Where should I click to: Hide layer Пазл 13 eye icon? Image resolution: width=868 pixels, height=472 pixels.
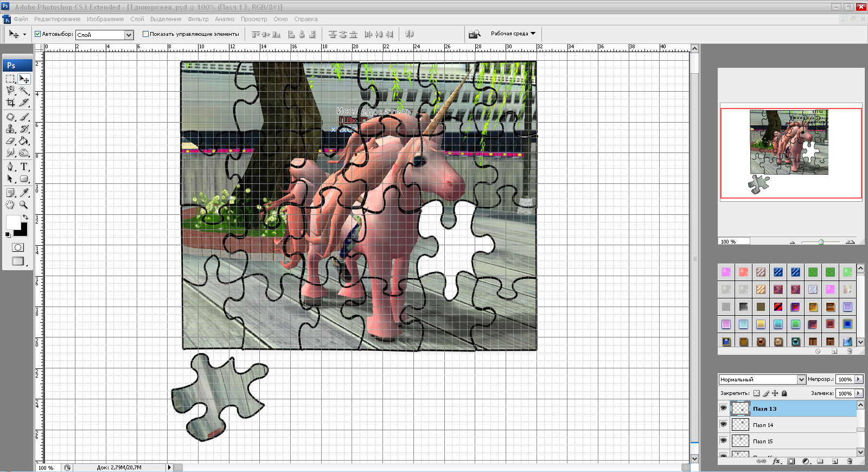click(723, 408)
